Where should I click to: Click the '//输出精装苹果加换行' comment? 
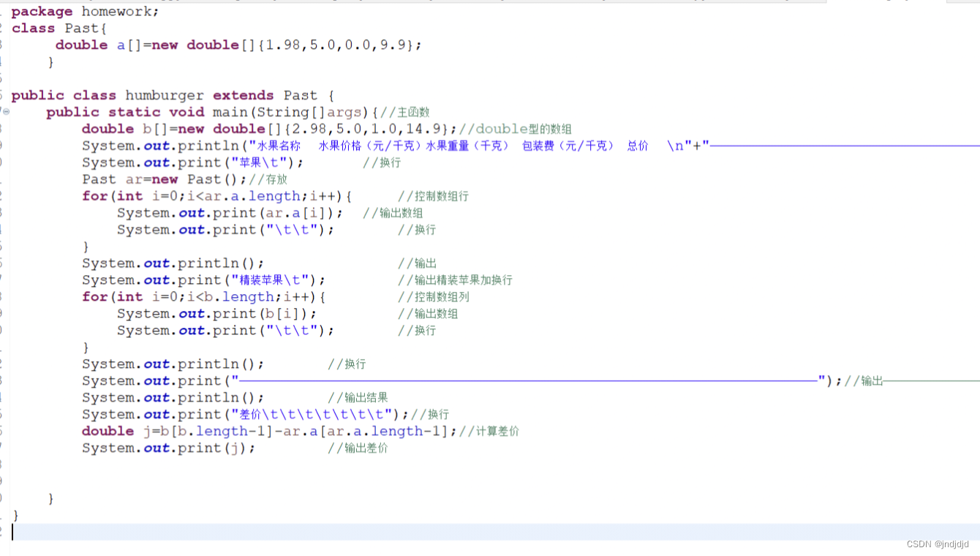(455, 281)
